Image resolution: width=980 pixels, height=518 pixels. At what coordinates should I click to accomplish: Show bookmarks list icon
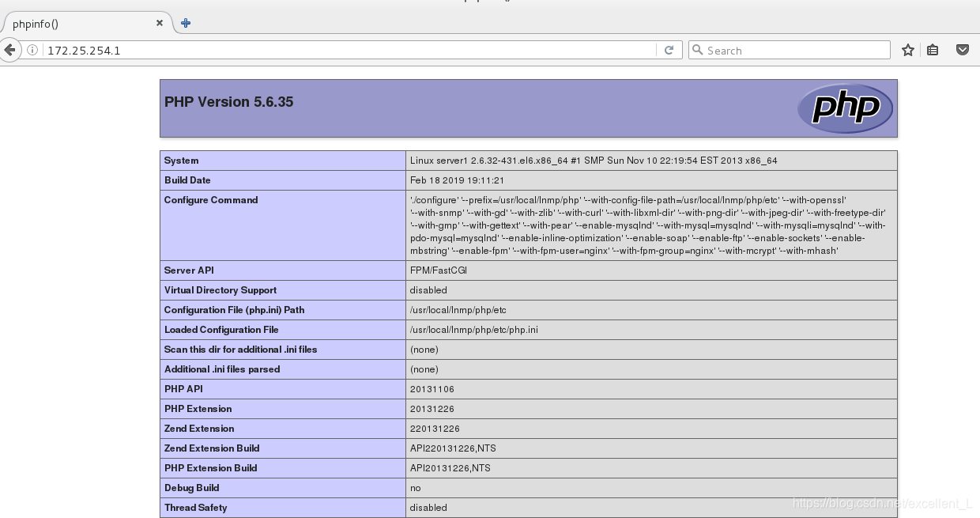[x=933, y=50]
